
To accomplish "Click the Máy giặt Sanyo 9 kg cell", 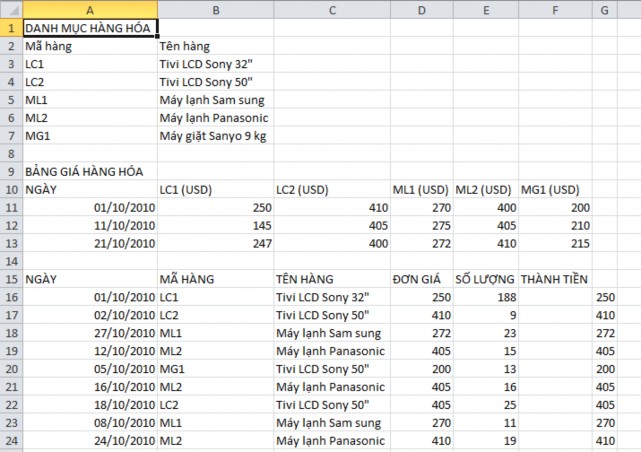I will [x=214, y=135].
